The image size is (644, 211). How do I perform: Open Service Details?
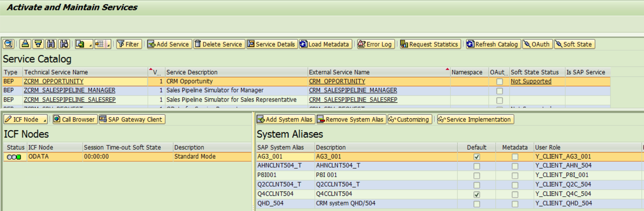tap(272, 44)
